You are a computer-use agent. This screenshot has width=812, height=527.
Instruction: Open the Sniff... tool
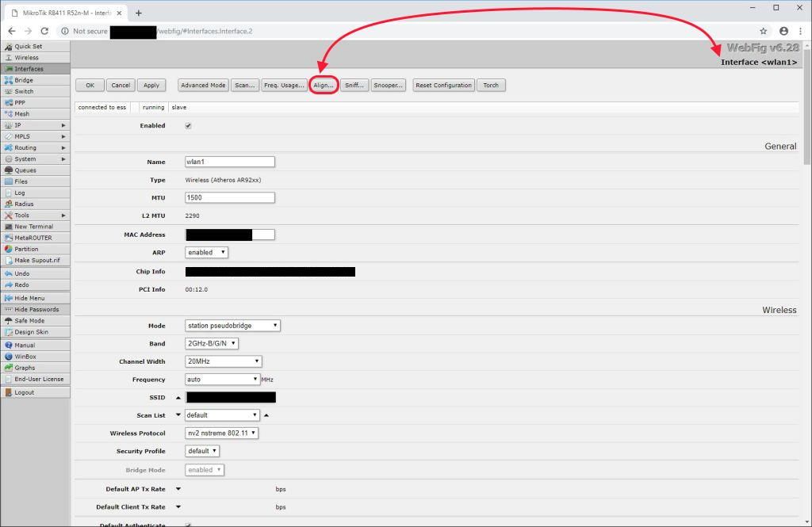point(354,86)
